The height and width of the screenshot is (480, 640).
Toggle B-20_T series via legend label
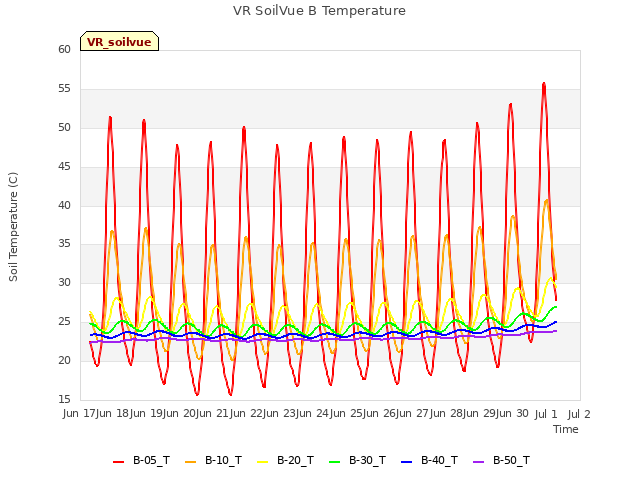(x=296, y=460)
